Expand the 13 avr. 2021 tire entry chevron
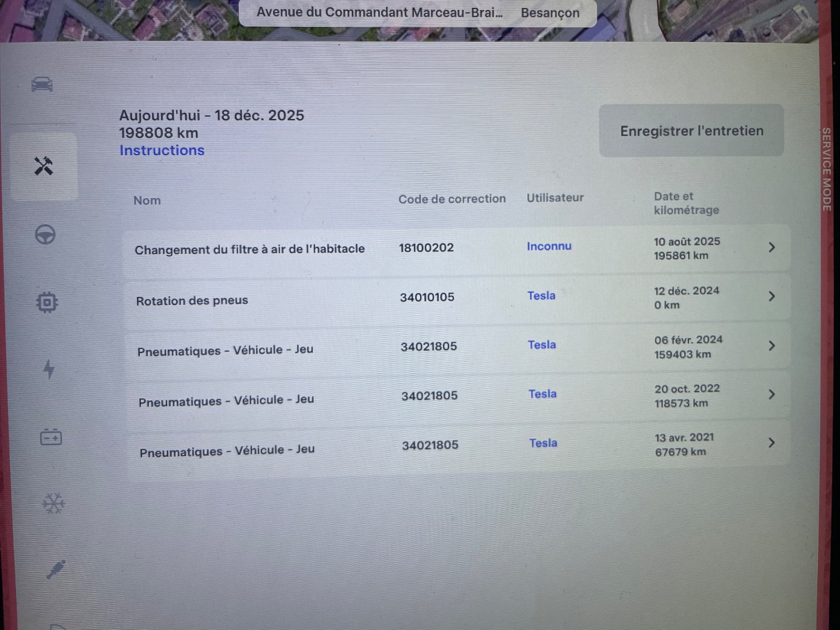840x630 pixels. coord(771,443)
